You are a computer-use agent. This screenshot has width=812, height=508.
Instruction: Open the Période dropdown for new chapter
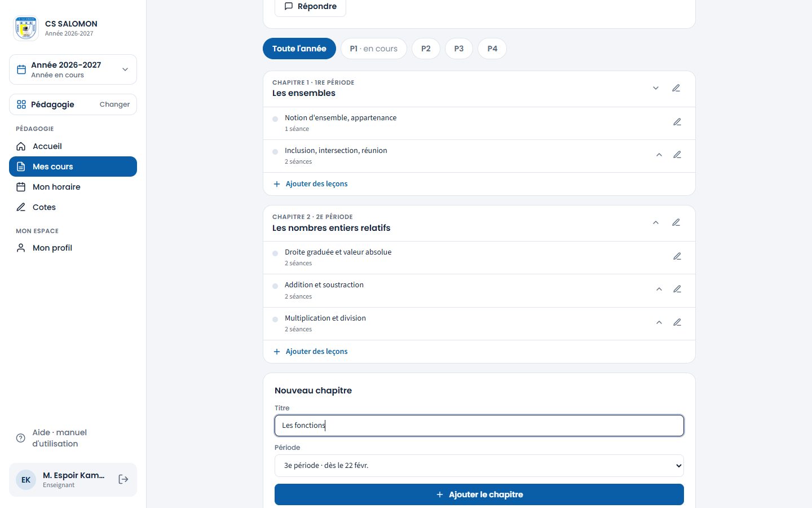pos(479,466)
